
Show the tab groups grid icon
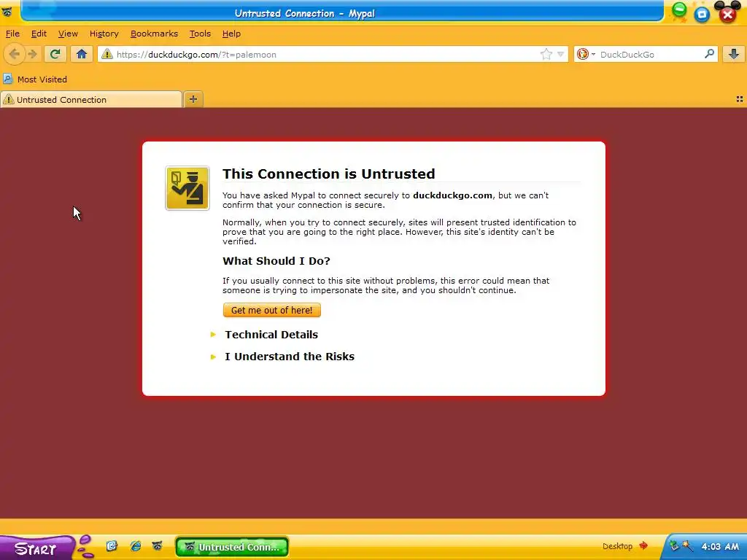tap(740, 99)
